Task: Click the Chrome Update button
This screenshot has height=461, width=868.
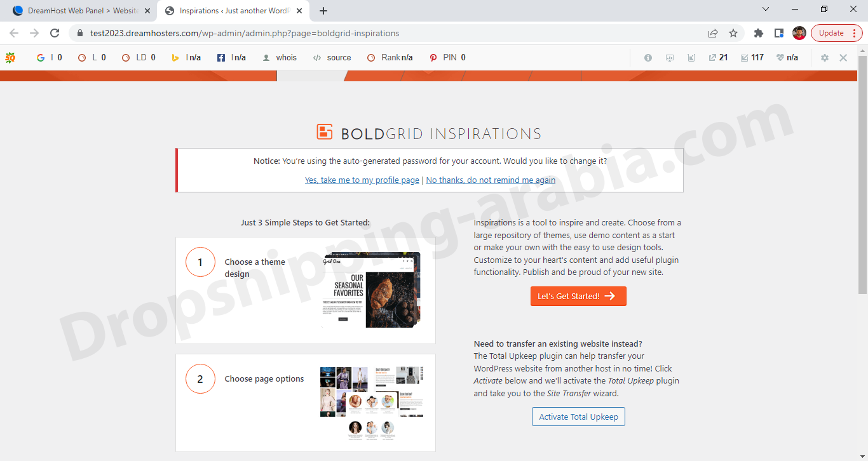Action: pyautogui.click(x=837, y=33)
